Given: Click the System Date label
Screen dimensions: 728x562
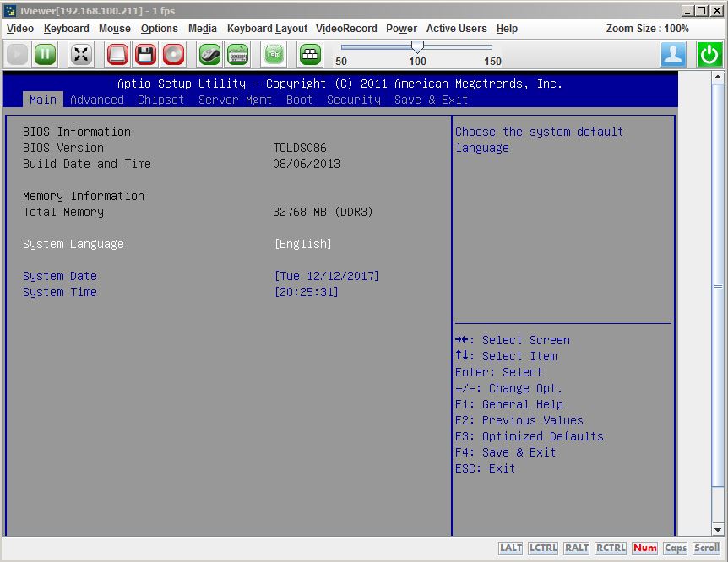Looking at the screenshot, I should click(60, 276).
